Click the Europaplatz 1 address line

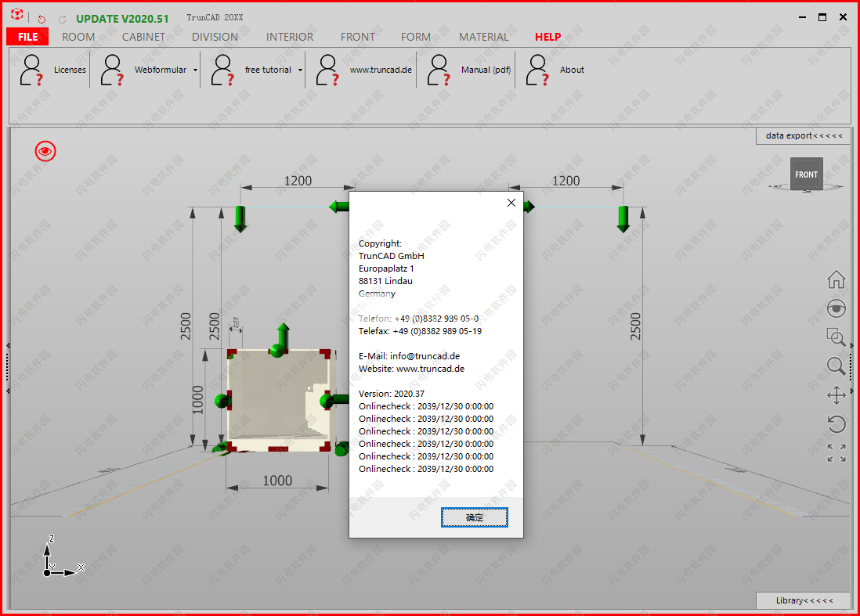click(x=386, y=268)
